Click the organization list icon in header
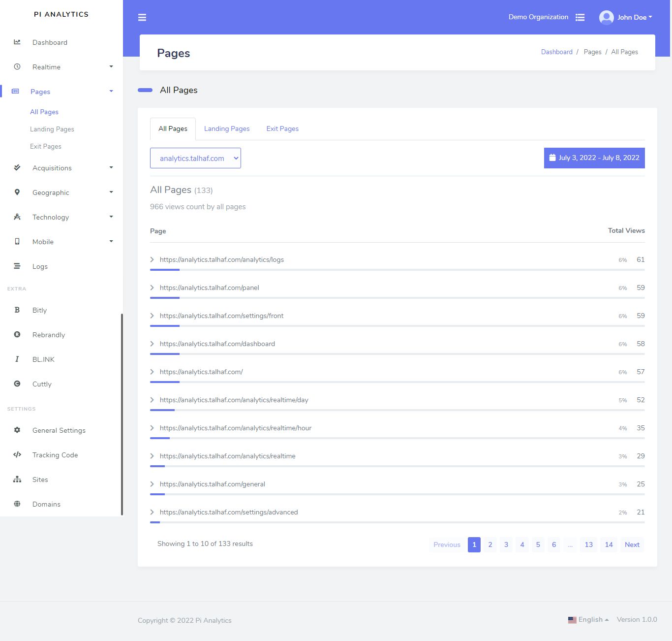This screenshot has width=672, height=641. pos(580,17)
